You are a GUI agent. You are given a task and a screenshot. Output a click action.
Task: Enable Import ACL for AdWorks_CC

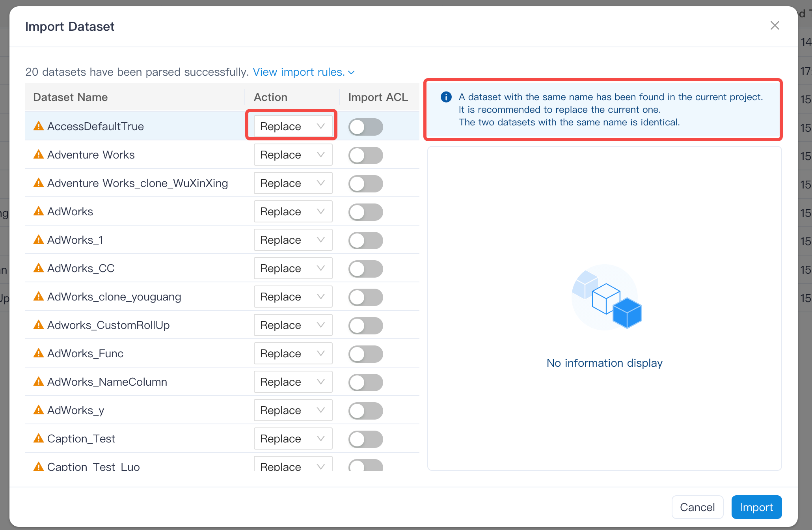point(366,269)
